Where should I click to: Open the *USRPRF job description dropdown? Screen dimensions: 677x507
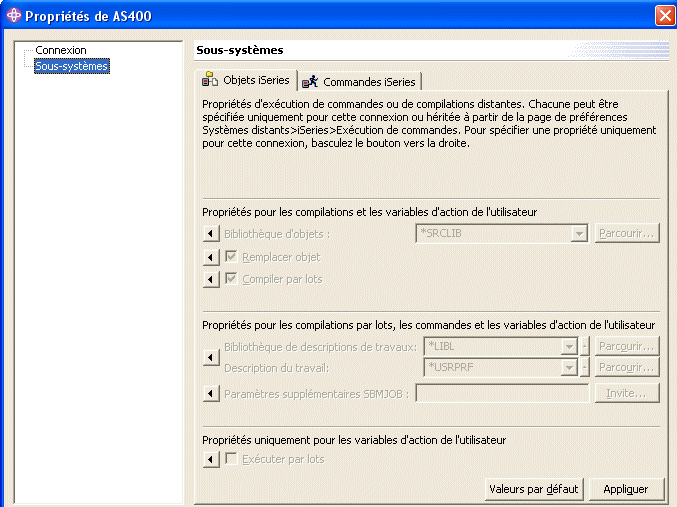click(569, 368)
